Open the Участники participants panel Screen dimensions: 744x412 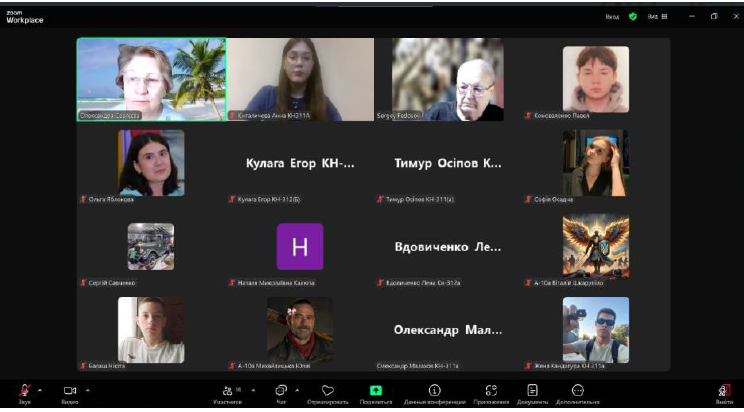click(x=228, y=394)
